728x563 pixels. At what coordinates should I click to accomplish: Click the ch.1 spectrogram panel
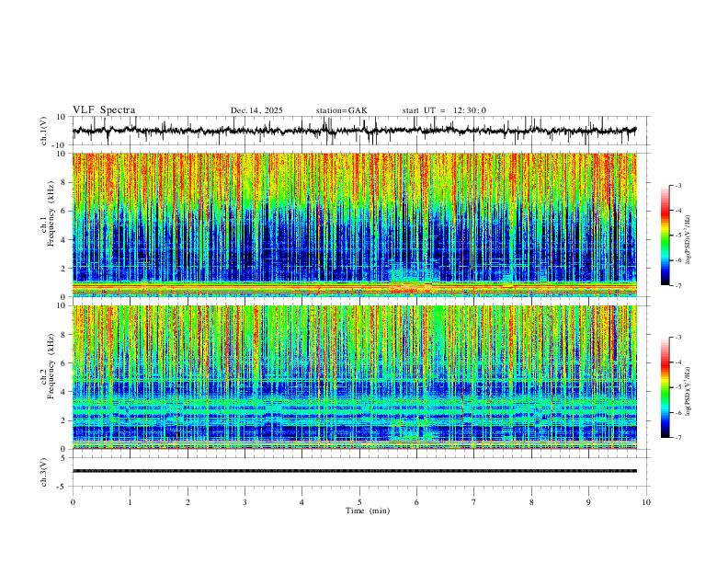coord(355,224)
